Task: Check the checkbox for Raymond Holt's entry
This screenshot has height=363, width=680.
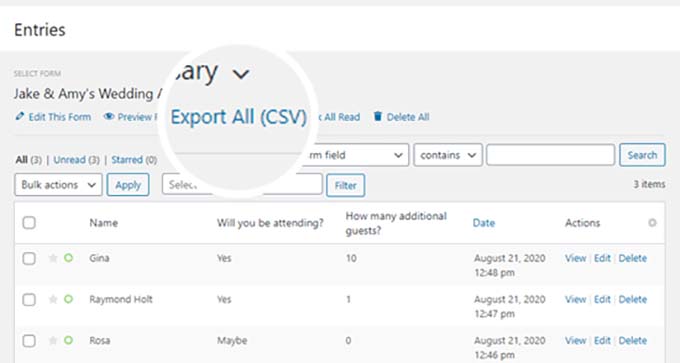Action: pos(29,300)
